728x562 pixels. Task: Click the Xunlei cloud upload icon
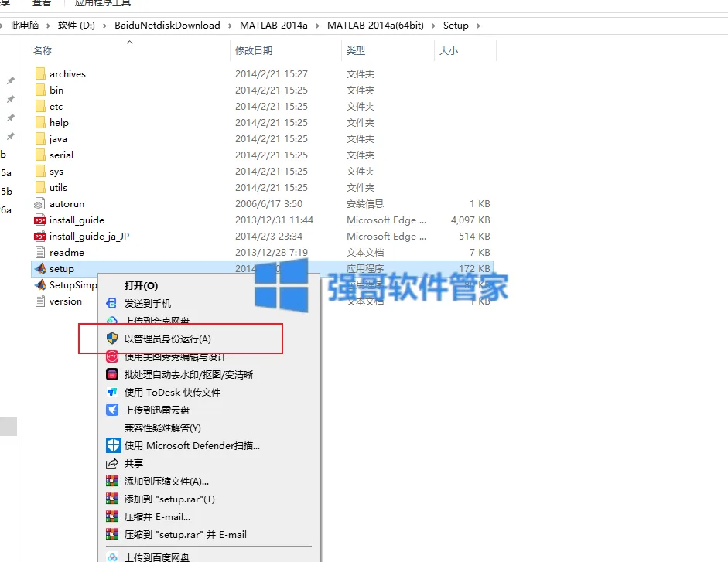click(112, 410)
